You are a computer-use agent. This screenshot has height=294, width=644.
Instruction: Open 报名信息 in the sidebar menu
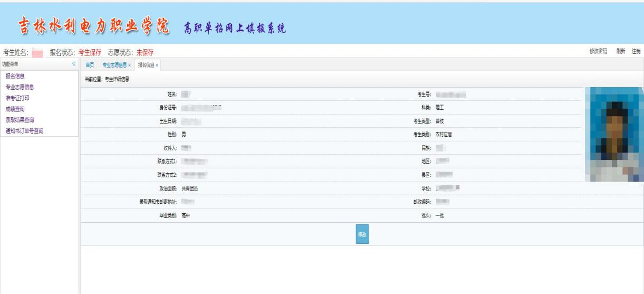point(15,76)
